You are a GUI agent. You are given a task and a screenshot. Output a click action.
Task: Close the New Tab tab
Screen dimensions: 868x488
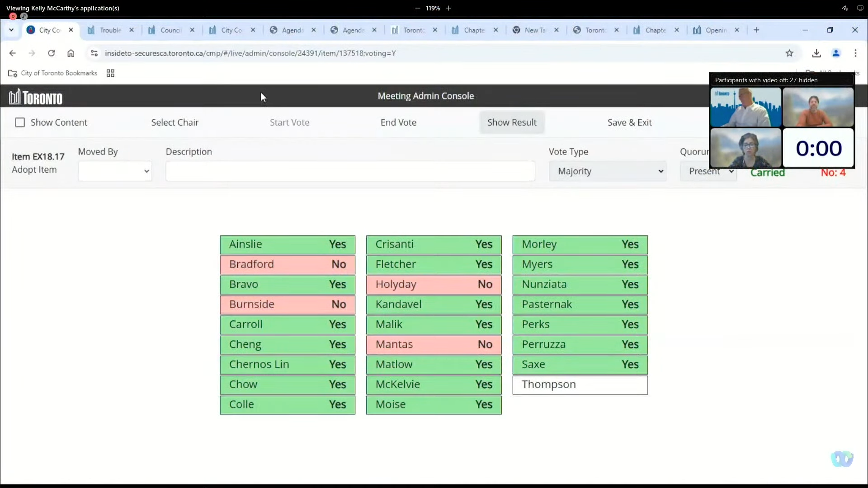[557, 30]
